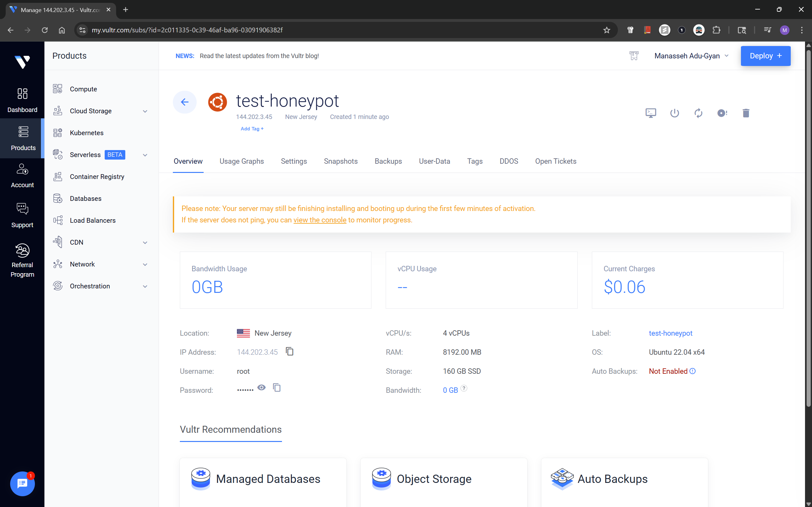Open the Backups tab

388,161
